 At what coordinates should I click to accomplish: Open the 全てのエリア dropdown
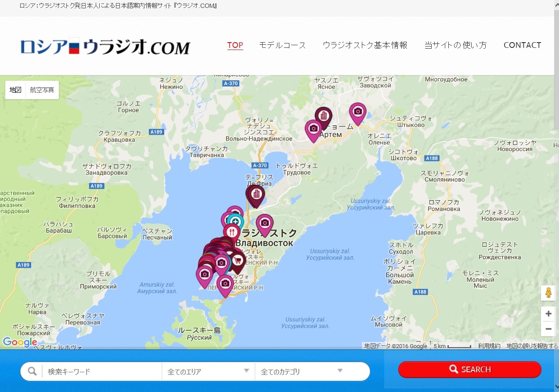click(x=208, y=371)
